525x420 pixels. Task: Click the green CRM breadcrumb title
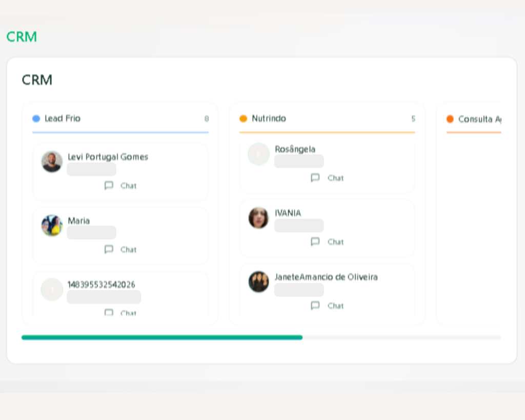click(22, 37)
